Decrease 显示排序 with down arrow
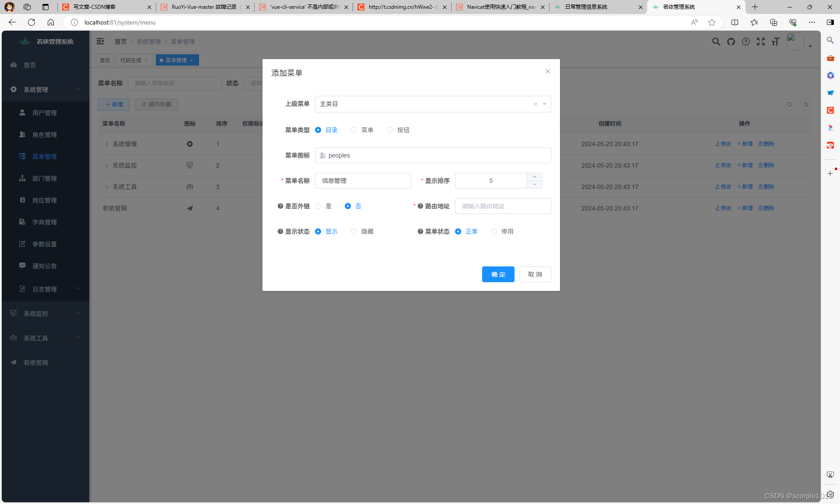The height and width of the screenshot is (504, 840). [x=534, y=185]
